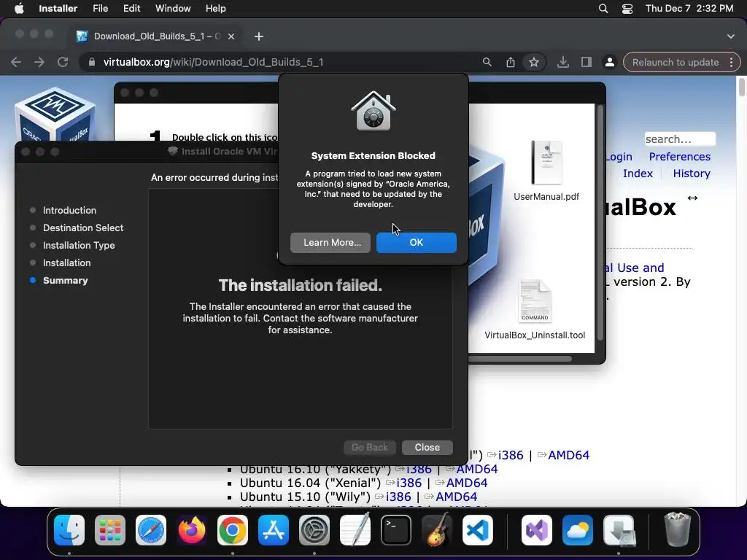The height and width of the screenshot is (560, 747).
Task: Click the VirtualBox wiki search field
Action: [x=680, y=139]
